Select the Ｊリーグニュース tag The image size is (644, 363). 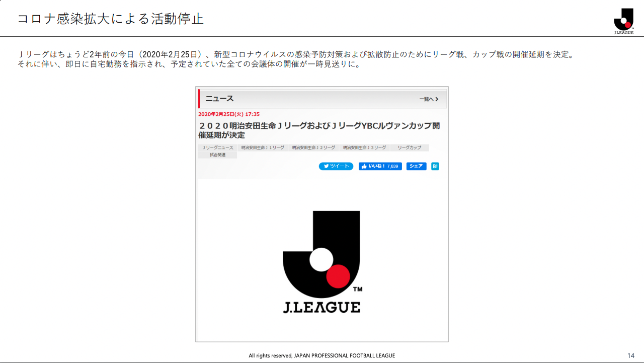218,148
